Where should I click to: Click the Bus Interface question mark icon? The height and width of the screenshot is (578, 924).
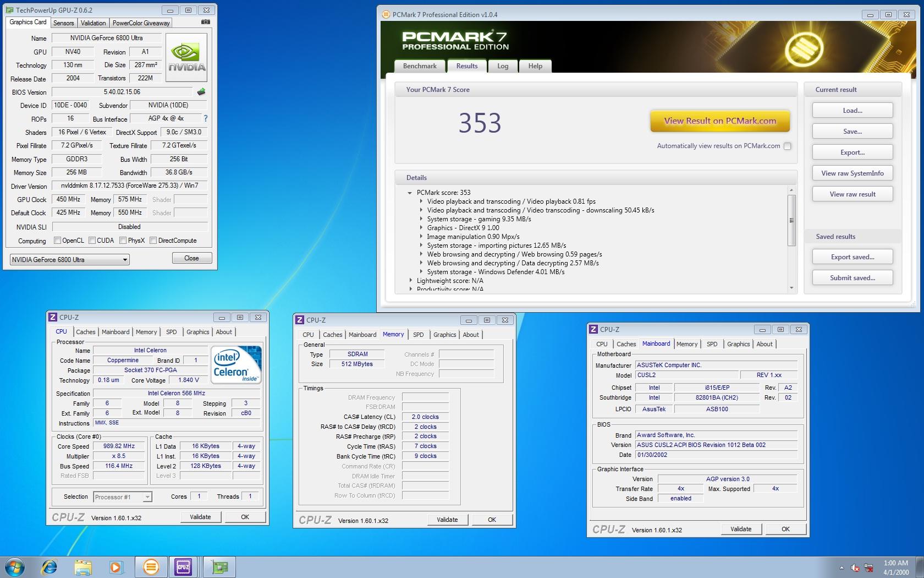pos(206,118)
